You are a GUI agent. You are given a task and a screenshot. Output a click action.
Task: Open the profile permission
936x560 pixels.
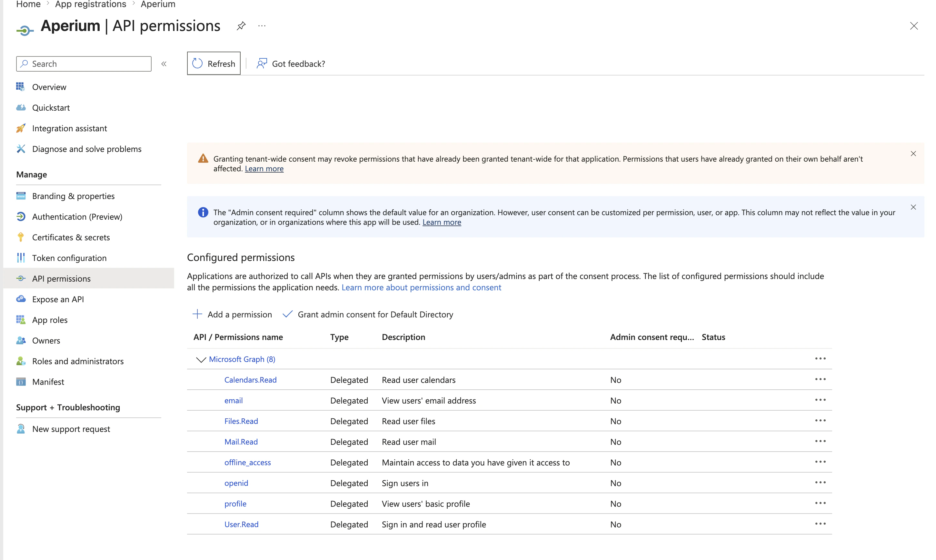[x=235, y=504]
